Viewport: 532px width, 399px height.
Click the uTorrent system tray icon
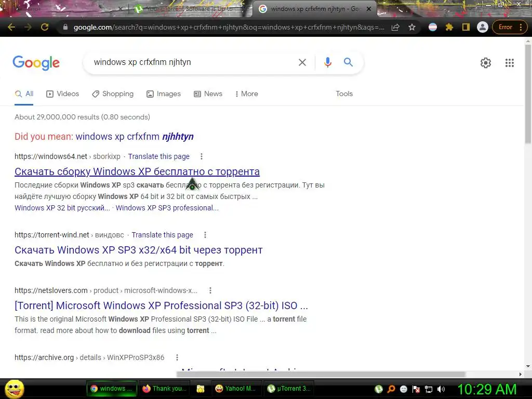379,389
